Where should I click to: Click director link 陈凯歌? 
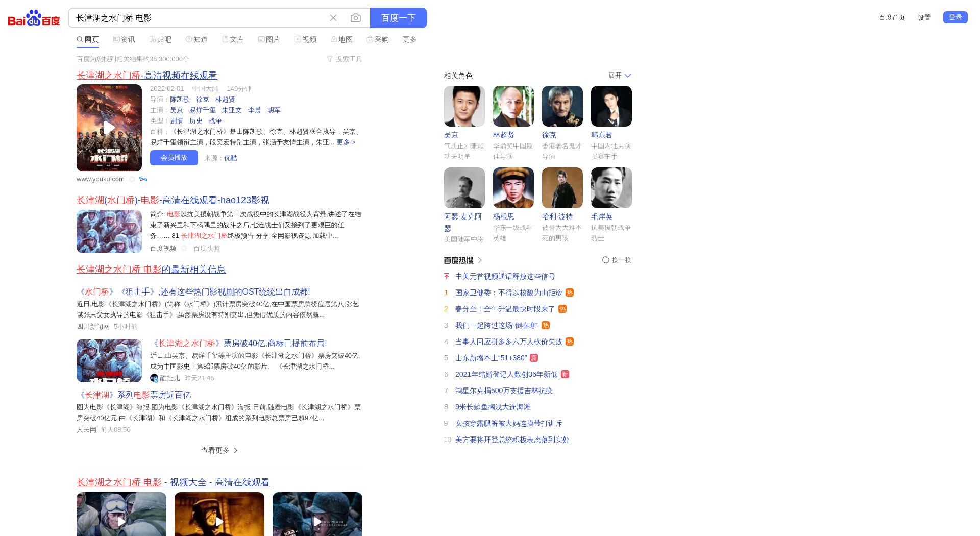click(180, 100)
